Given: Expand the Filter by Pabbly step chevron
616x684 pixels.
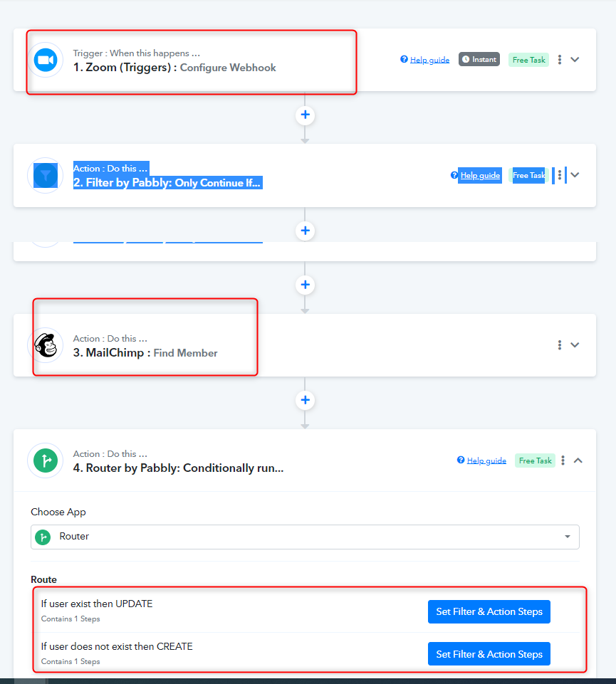Looking at the screenshot, I should pos(575,175).
